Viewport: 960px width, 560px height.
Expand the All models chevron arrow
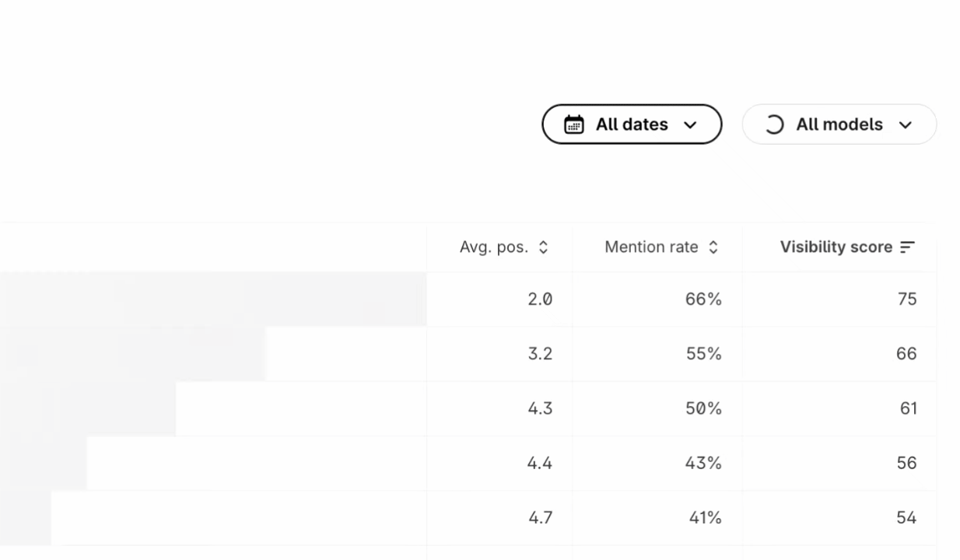coord(905,125)
